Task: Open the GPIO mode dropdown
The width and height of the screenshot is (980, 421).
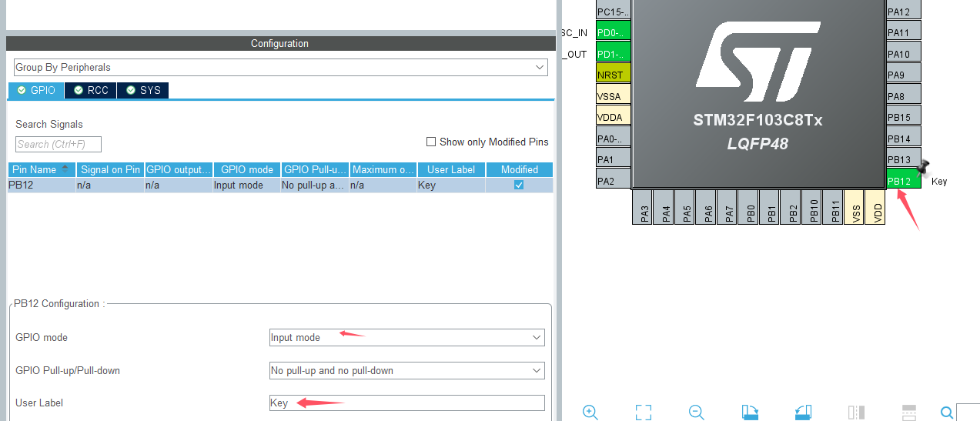Action: (x=406, y=337)
